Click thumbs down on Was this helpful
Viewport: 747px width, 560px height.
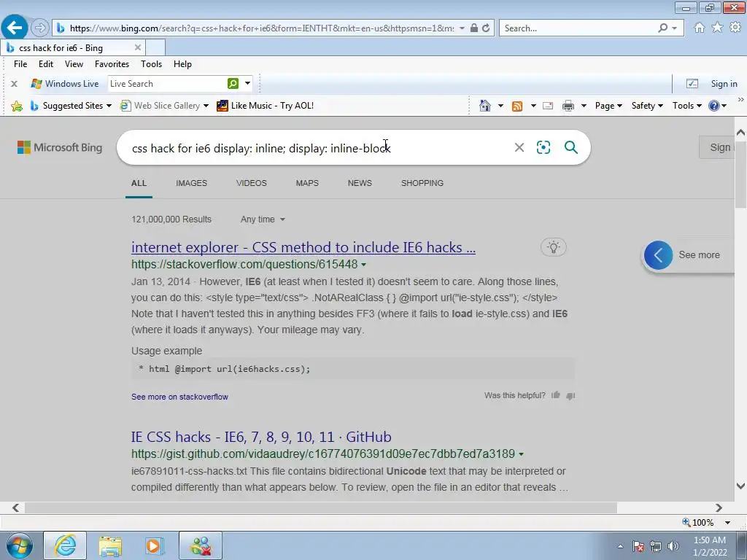[570, 396]
